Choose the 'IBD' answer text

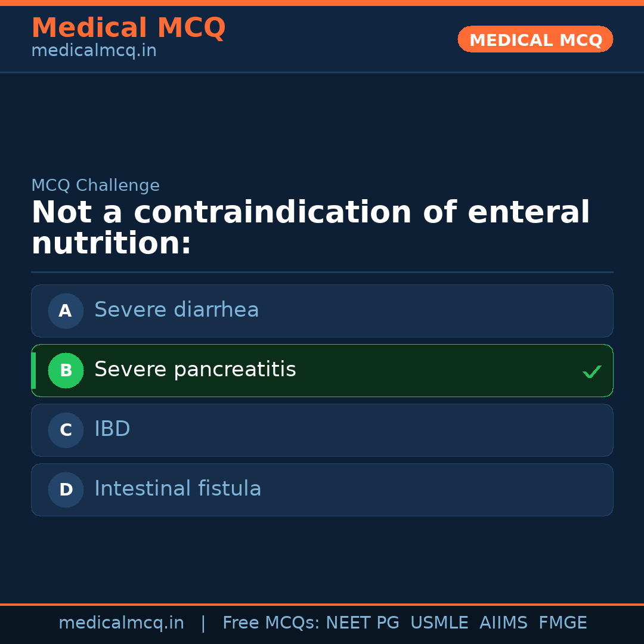[x=112, y=429]
